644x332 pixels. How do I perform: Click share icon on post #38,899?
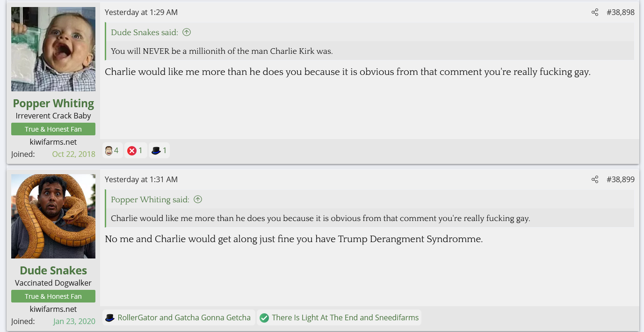(x=594, y=180)
